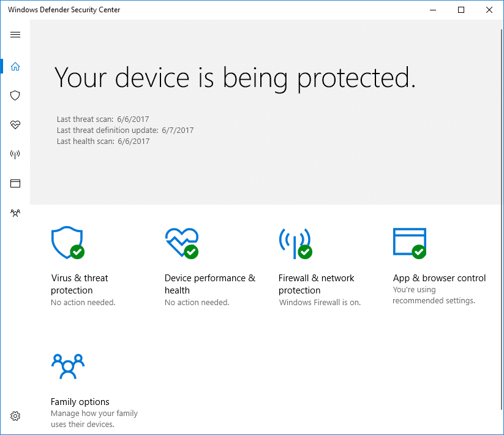Click the large heart Device health tile icon
The image size is (504, 435).
[182, 243]
